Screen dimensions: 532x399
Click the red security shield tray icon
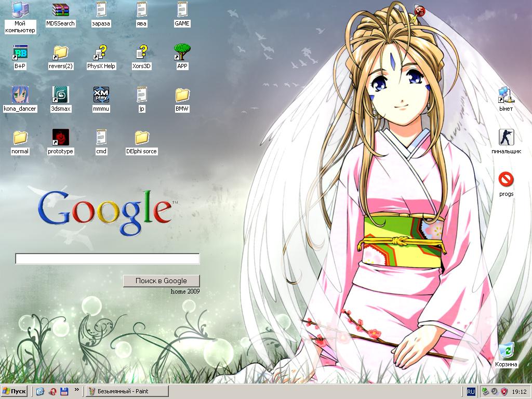504,391
